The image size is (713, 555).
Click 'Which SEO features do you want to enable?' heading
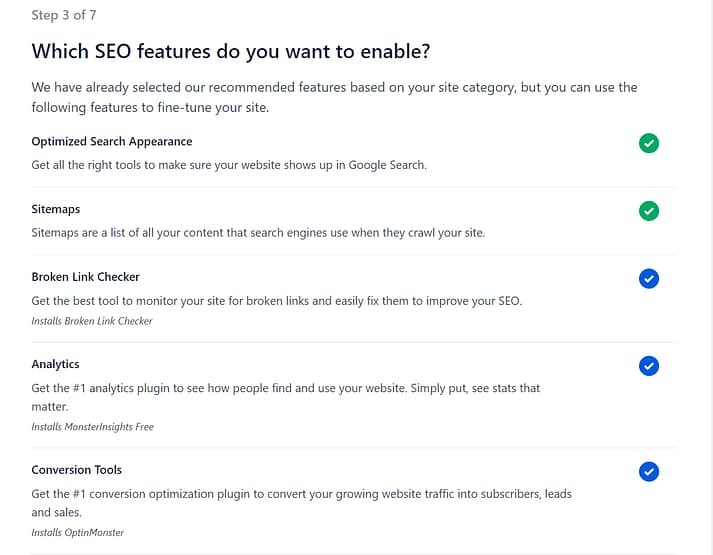click(x=231, y=51)
